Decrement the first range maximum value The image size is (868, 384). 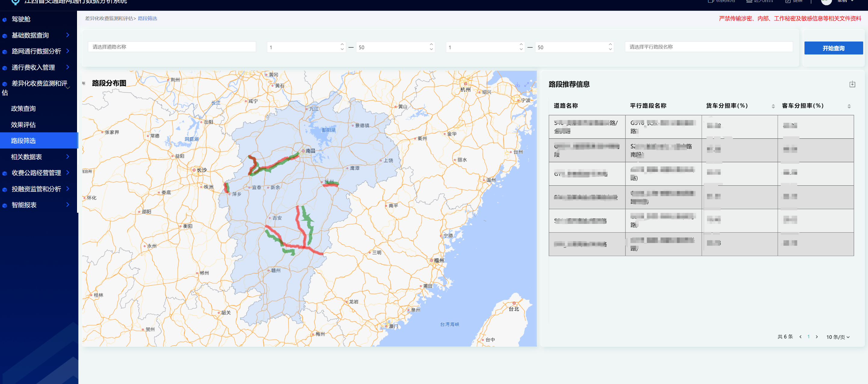(x=431, y=50)
